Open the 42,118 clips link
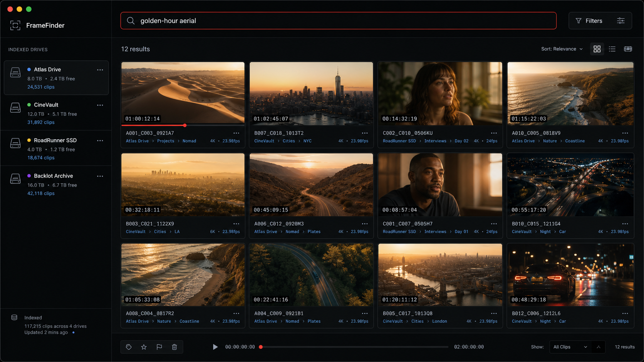The height and width of the screenshot is (362, 644). point(41,194)
